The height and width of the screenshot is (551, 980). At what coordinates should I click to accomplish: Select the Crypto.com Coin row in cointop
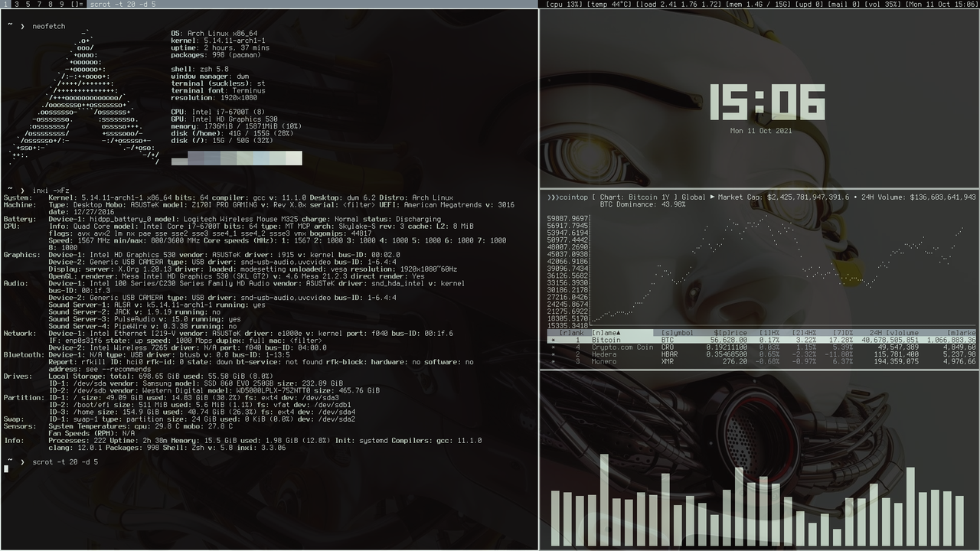(762, 347)
